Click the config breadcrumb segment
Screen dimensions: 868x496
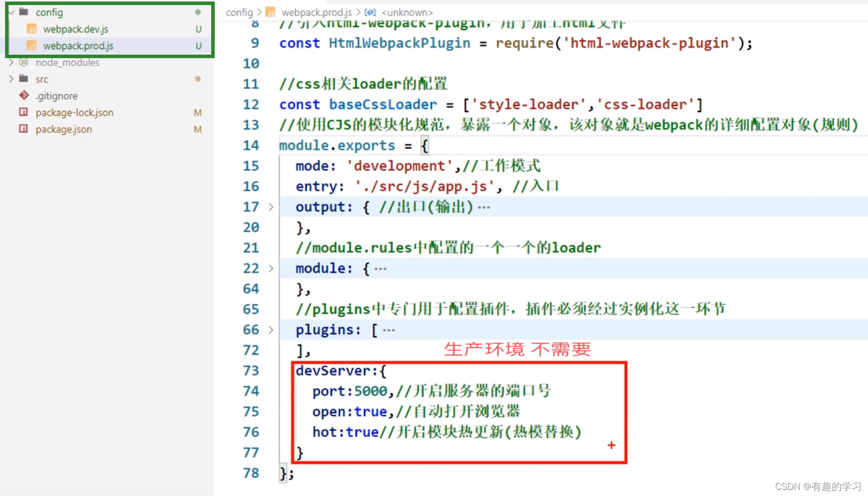(239, 12)
